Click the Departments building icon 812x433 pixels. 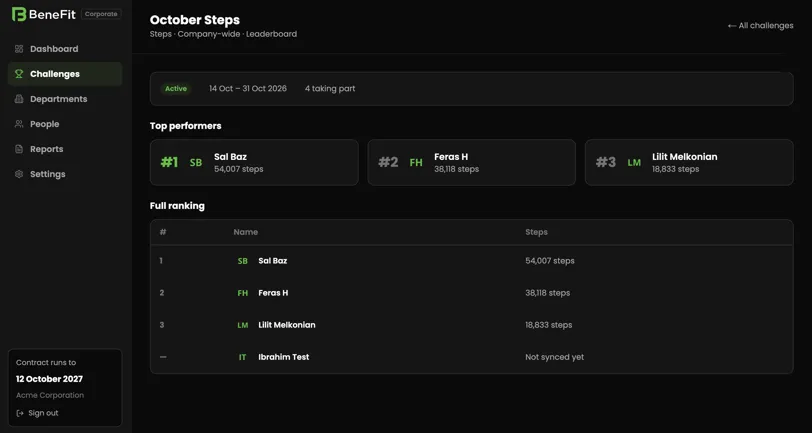pos(19,99)
